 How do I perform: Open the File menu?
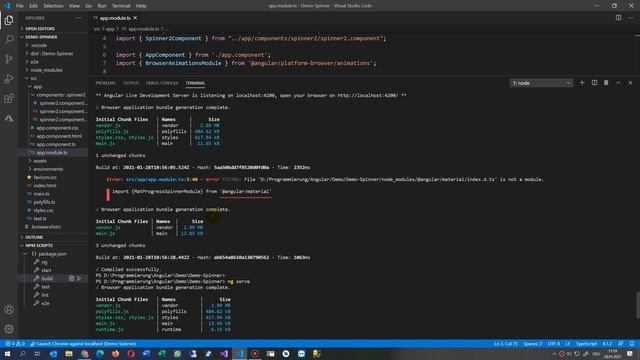20,6
